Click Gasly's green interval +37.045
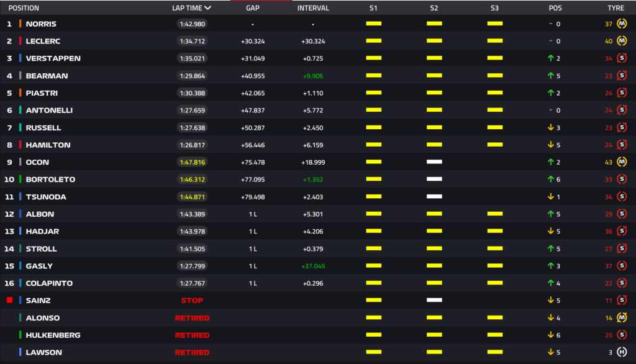 point(313,266)
